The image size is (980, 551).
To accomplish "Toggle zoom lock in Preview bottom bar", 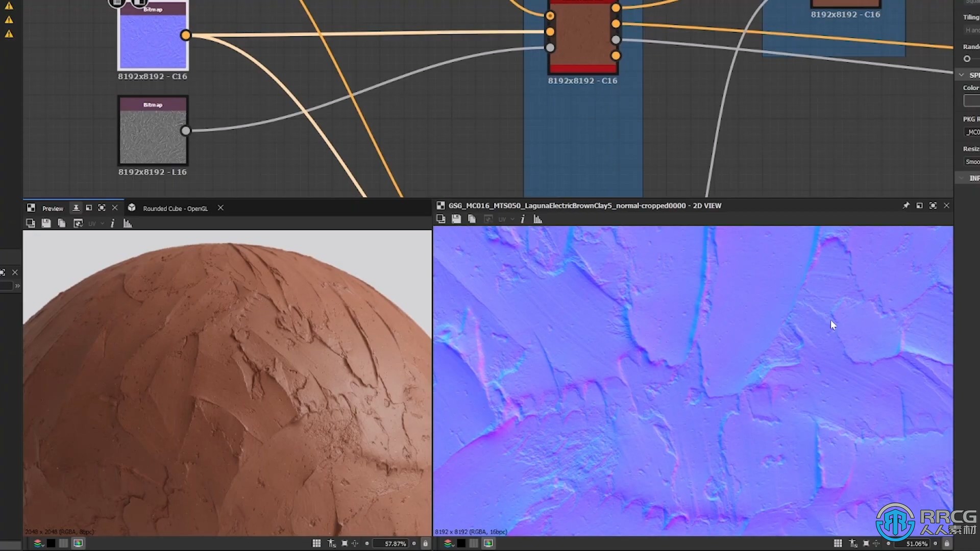I will (425, 543).
